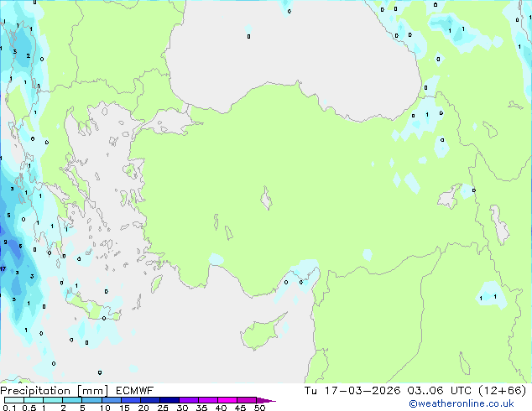Select the 25–30 mm dark blue swatch
This screenshot has height=411, width=532.
tap(170, 400)
